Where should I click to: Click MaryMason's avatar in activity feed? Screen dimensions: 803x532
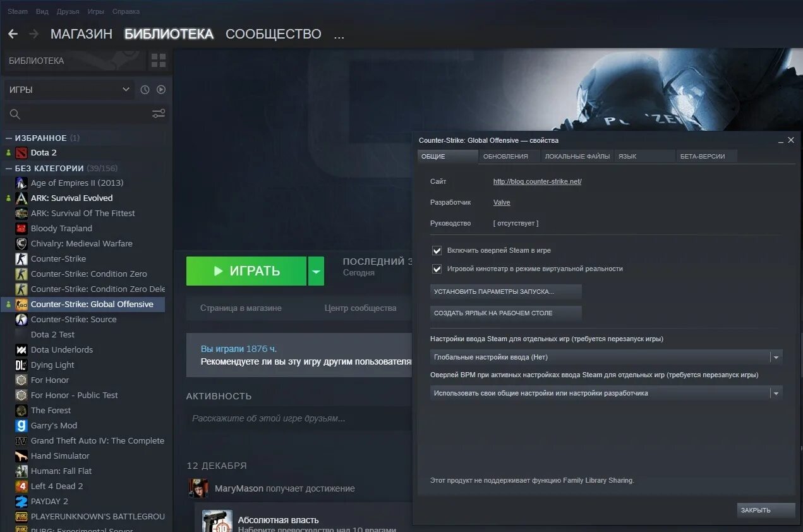point(198,488)
